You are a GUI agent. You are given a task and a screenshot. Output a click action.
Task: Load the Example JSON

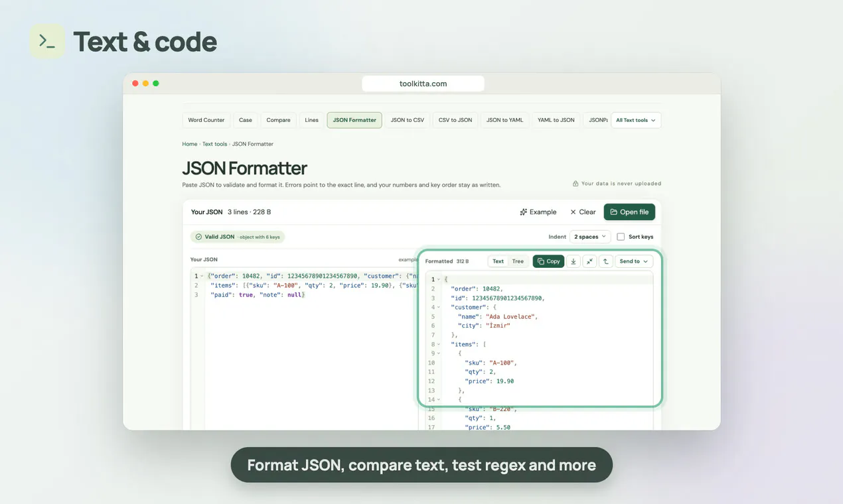point(538,212)
